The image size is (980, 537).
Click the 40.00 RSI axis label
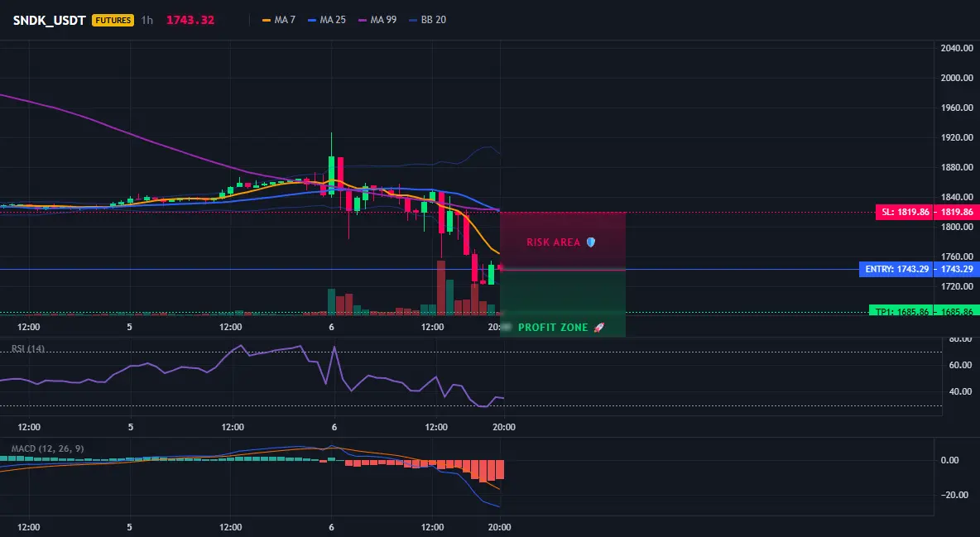point(961,392)
